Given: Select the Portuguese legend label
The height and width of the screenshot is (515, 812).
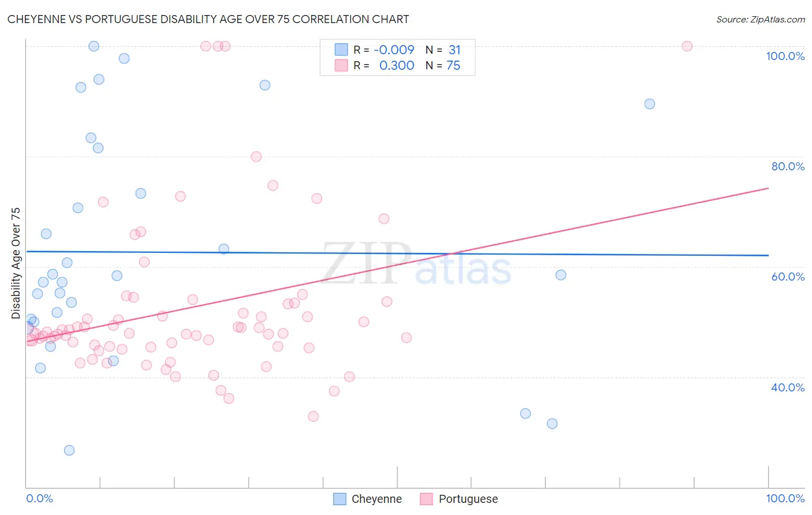Looking at the screenshot, I should point(468,499).
